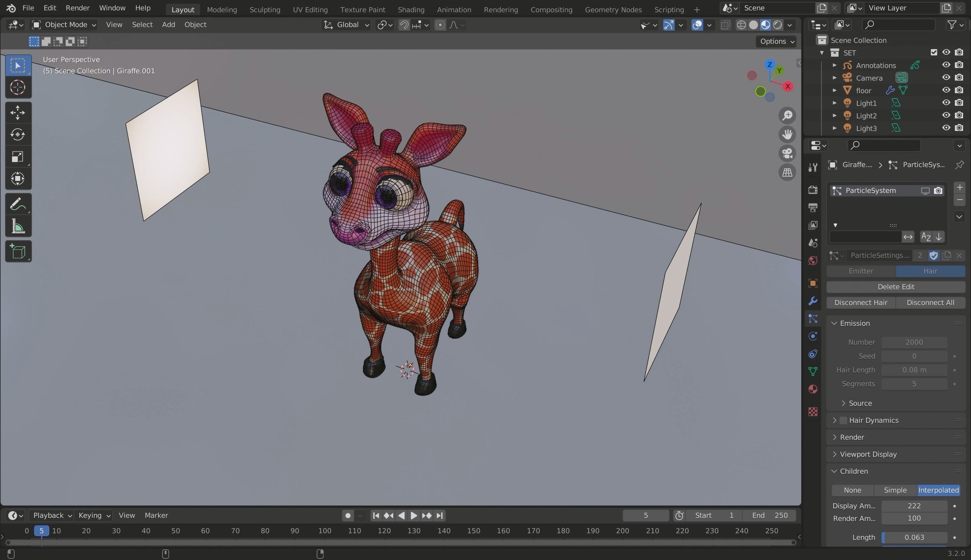Open the File menu
The image size is (971, 560).
[x=28, y=8]
